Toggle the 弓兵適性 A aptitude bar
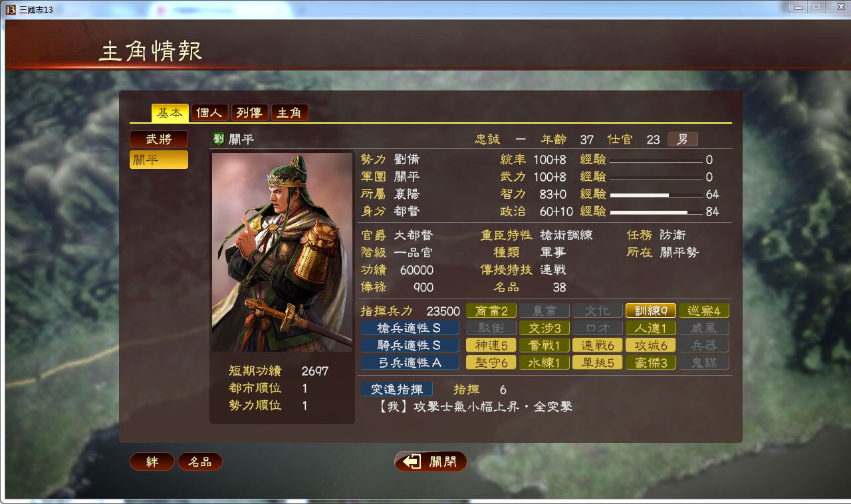 (410, 362)
